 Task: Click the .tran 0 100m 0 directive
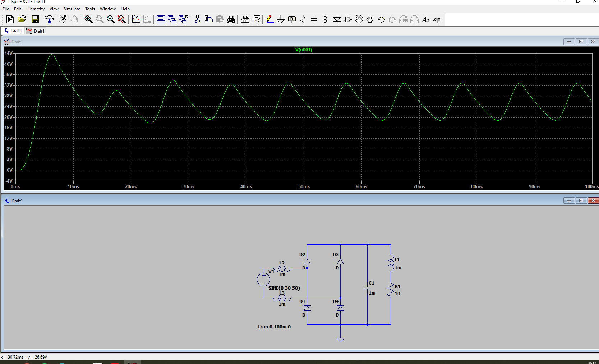coord(274,327)
